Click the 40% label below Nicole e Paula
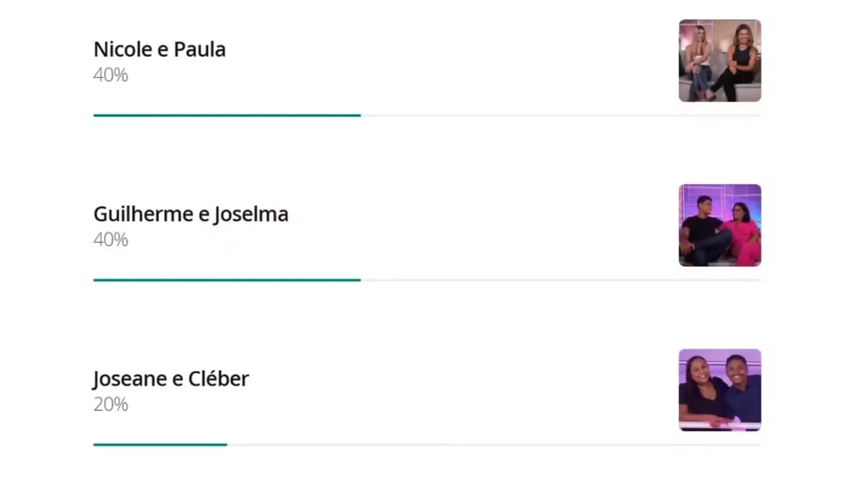This screenshot has width=868, height=488. [x=111, y=75]
